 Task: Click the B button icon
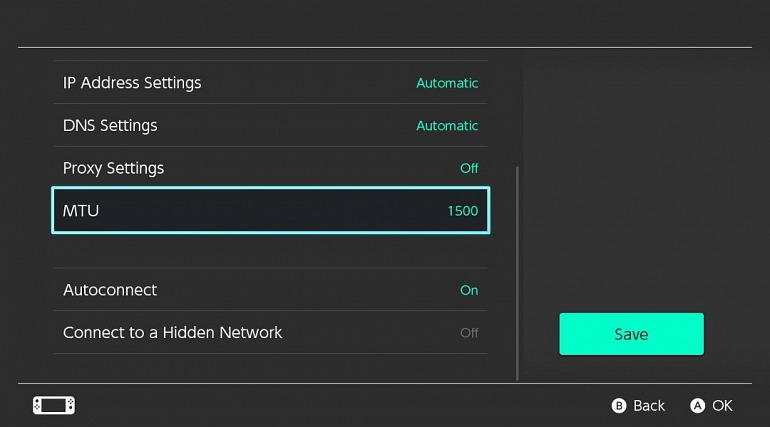[x=619, y=406]
